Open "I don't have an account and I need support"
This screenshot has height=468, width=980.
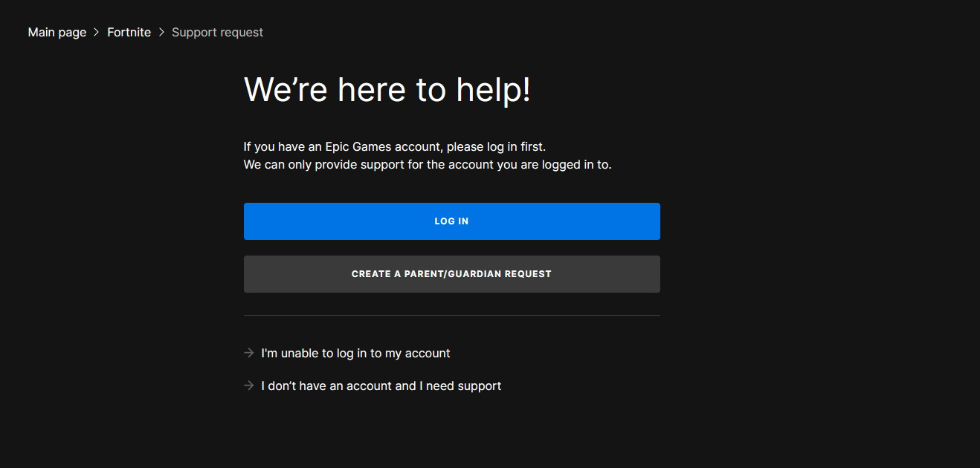pos(381,386)
